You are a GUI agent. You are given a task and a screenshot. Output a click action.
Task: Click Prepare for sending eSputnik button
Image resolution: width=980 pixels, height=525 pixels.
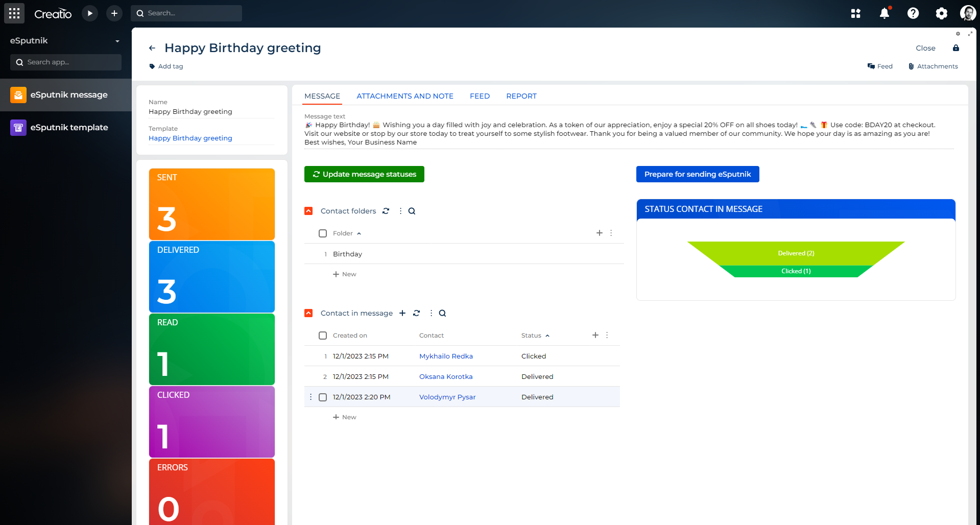698,174
